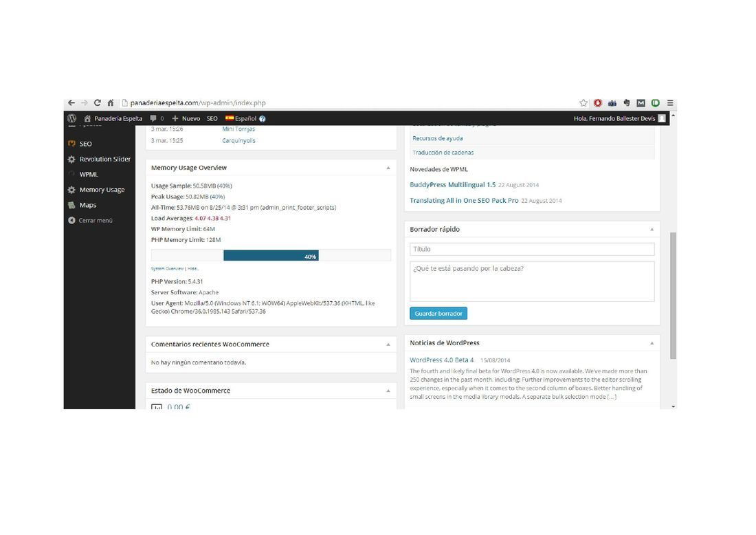
Task: Click the WPML help question mark icon
Action: pos(263,119)
